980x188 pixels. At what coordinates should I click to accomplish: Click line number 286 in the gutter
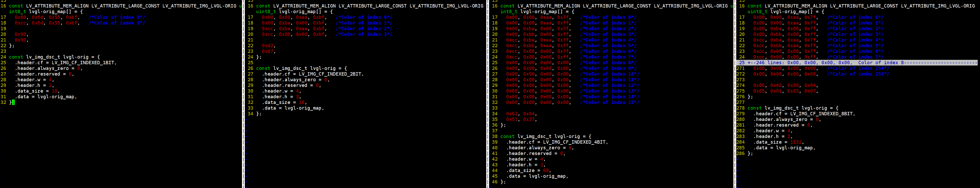pos(740,153)
